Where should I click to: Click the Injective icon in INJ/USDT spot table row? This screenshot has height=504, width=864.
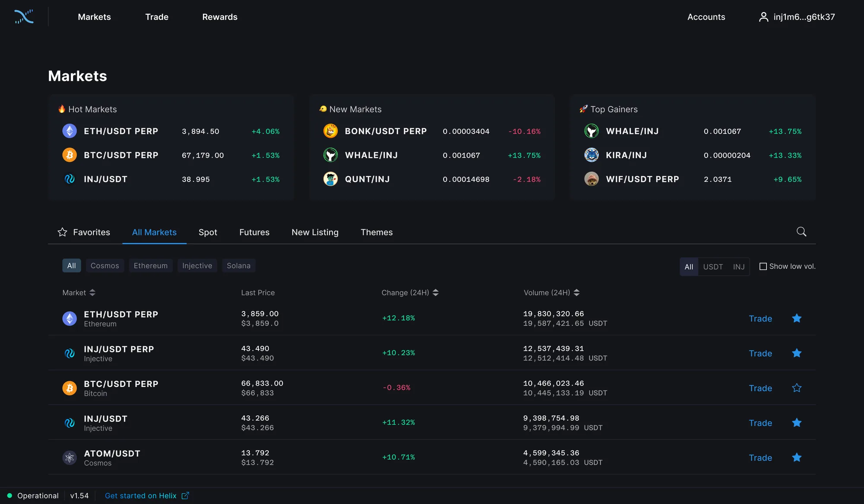70,423
